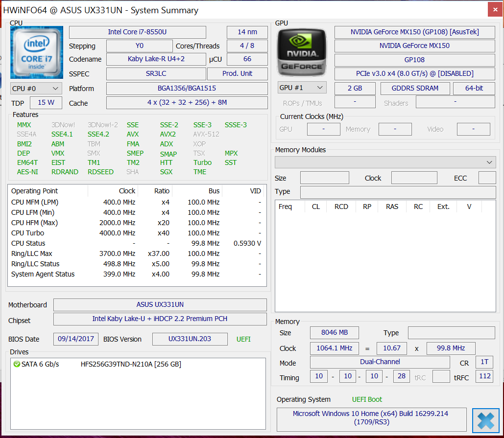Click the ASUS UX331UN motherboard field
The image size is (504, 438).
160,304
